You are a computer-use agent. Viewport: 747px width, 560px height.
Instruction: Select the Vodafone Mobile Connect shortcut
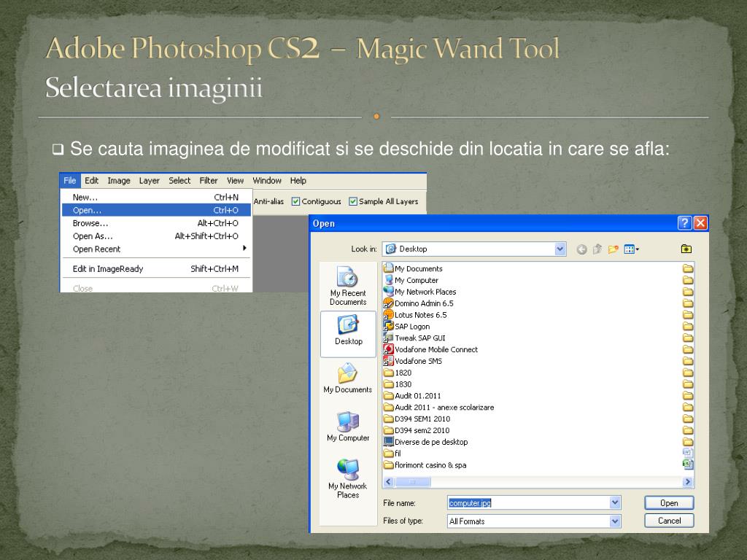tap(430, 349)
